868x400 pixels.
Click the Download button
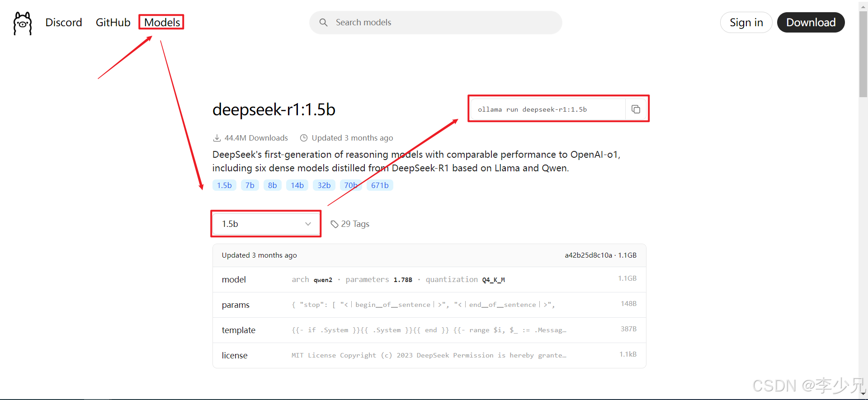click(811, 23)
